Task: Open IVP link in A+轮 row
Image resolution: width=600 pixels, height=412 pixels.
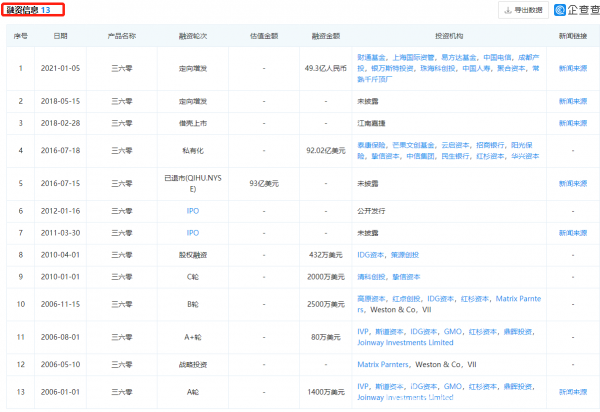Action: pyautogui.click(x=363, y=332)
